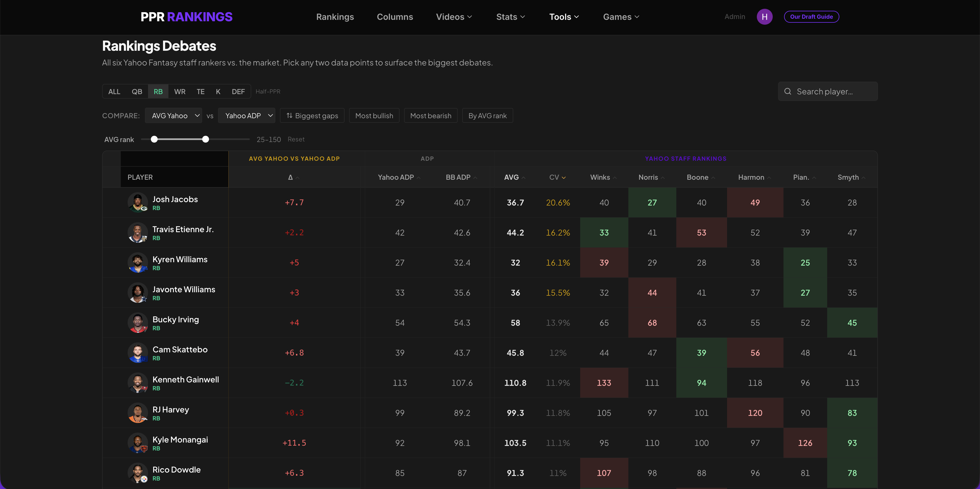
Task: Open the Columns nav item
Action: (x=395, y=17)
